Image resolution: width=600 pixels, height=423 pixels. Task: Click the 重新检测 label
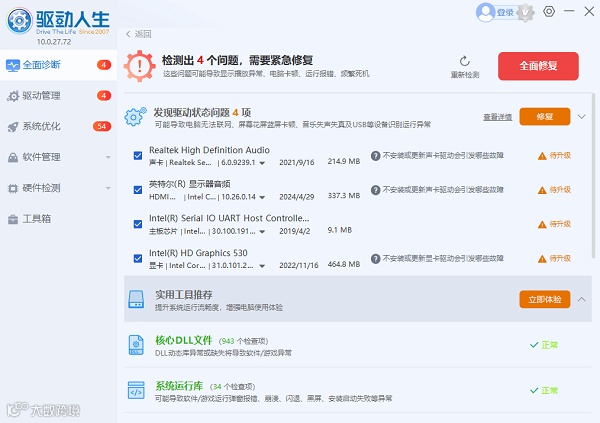point(465,75)
